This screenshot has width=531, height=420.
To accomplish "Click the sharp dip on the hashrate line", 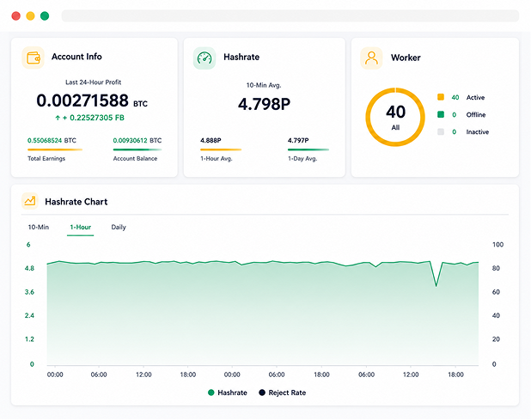I will coord(436,286).
